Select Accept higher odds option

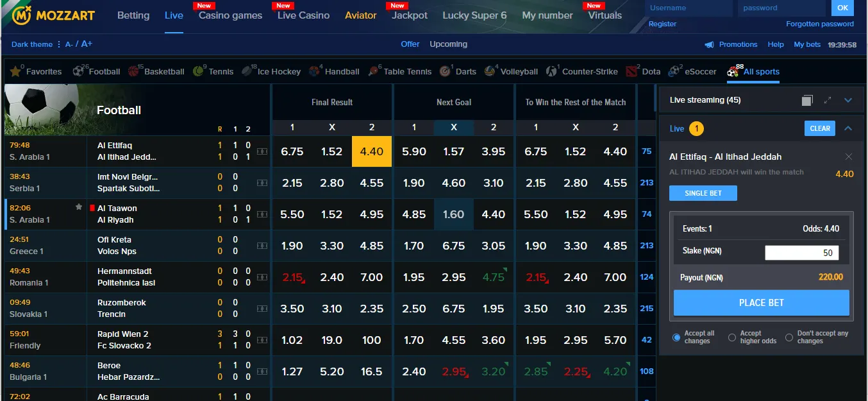(733, 336)
